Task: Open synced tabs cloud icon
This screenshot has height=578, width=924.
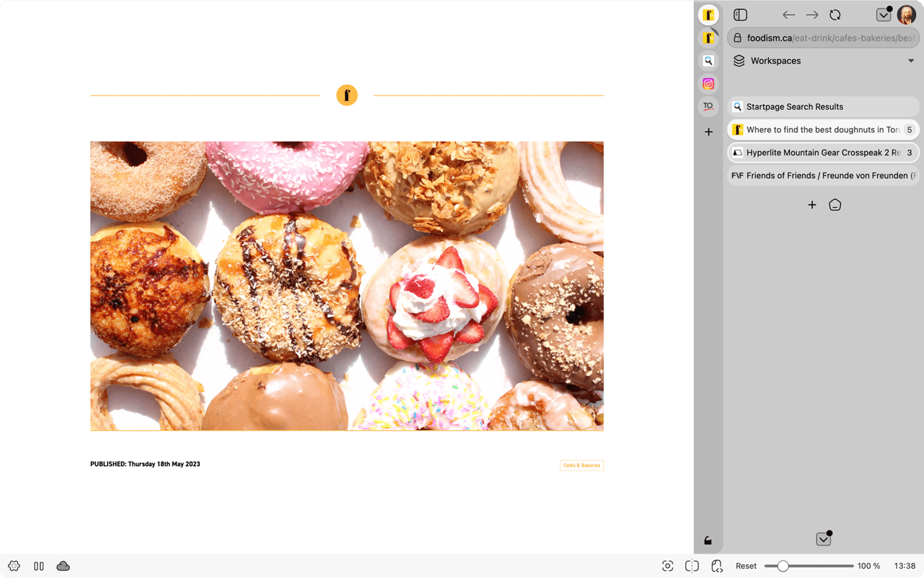Action: (63, 566)
